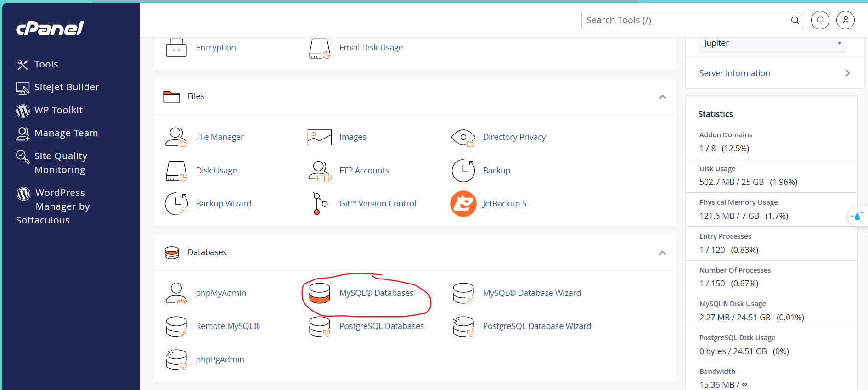This screenshot has width=868, height=390.
Task: Open the FTP Accounts link
Action: tap(364, 171)
